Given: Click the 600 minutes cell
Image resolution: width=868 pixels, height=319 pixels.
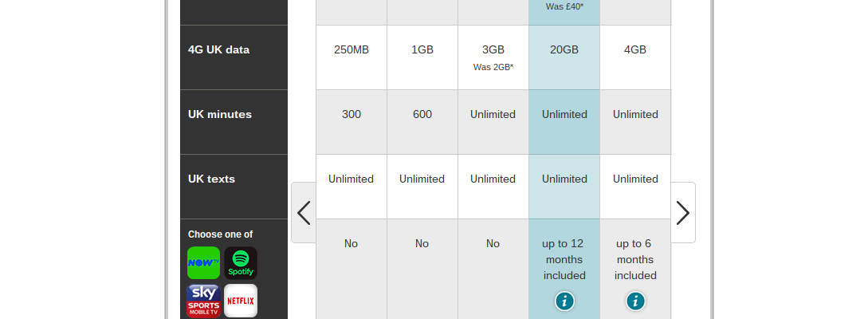Looking at the screenshot, I should pyautogui.click(x=422, y=122).
